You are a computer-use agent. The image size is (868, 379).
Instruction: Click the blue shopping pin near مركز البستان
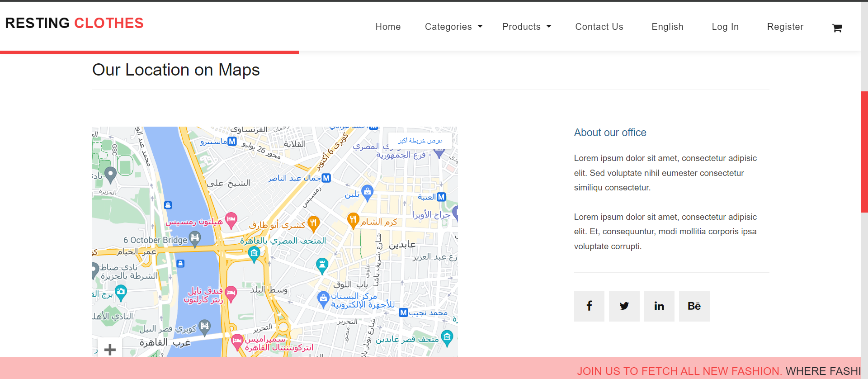click(x=323, y=299)
